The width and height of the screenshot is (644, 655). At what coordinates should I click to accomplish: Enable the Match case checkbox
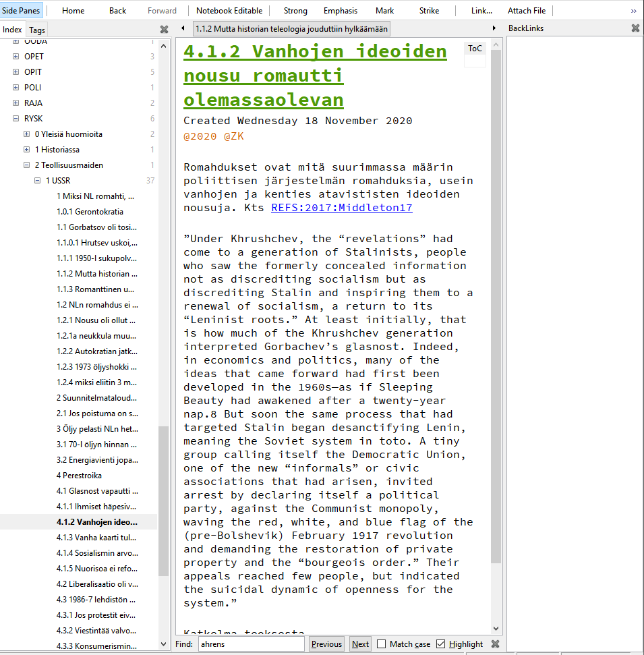click(x=382, y=644)
